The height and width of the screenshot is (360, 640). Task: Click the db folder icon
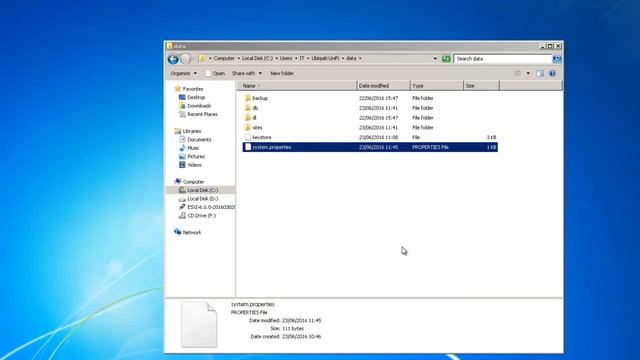click(247, 108)
